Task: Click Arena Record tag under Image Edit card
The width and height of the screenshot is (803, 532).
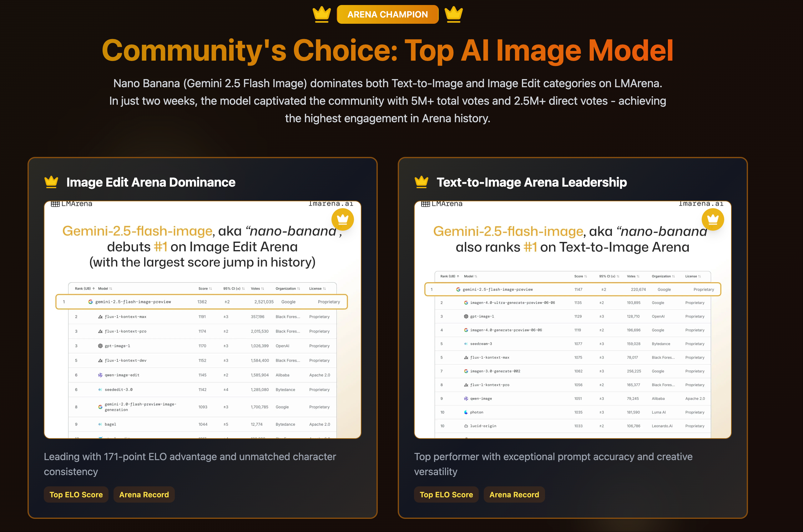Action: pos(144,494)
